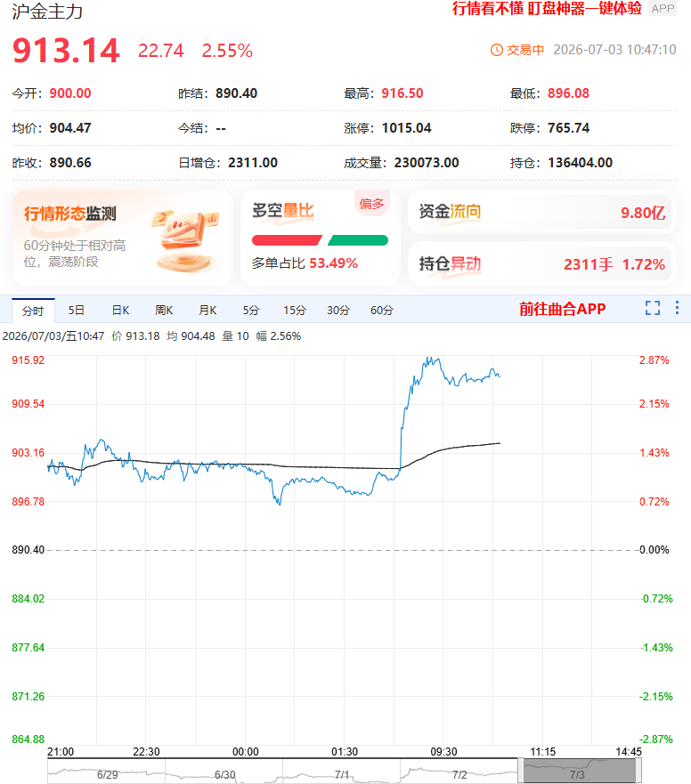
Task: Click the APP badge at top right
Action: click(663, 9)
